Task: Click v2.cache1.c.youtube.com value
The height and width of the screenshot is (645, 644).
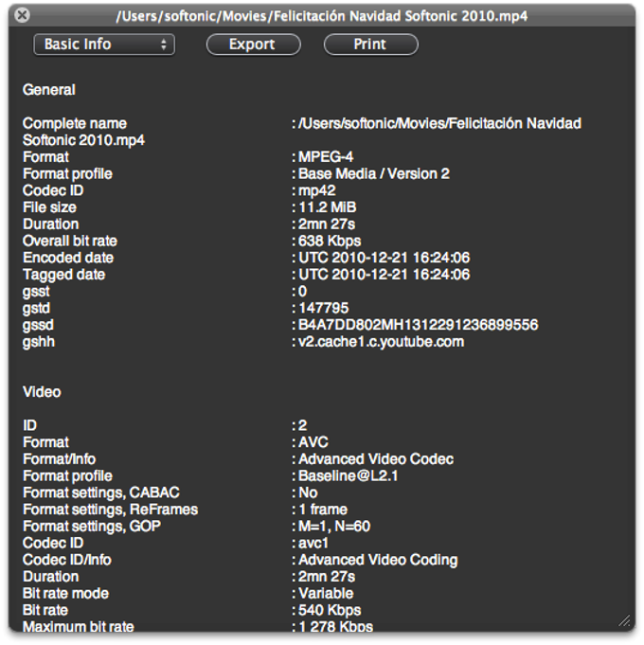Action: point(382,342)
